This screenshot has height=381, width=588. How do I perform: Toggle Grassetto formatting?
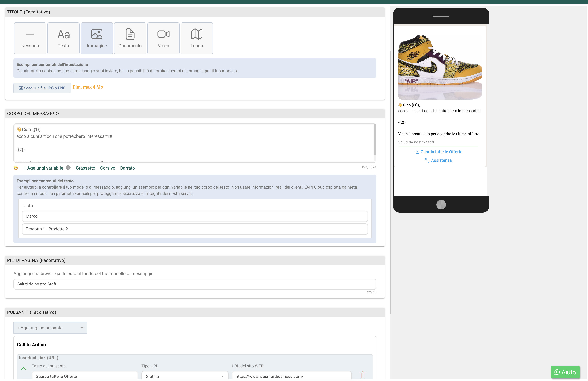[85, 168]
